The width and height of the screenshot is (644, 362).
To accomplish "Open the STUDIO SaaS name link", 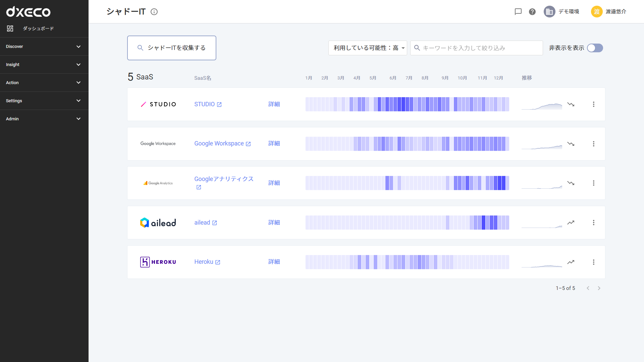I will pyautogui.click(x=204, y=104).
